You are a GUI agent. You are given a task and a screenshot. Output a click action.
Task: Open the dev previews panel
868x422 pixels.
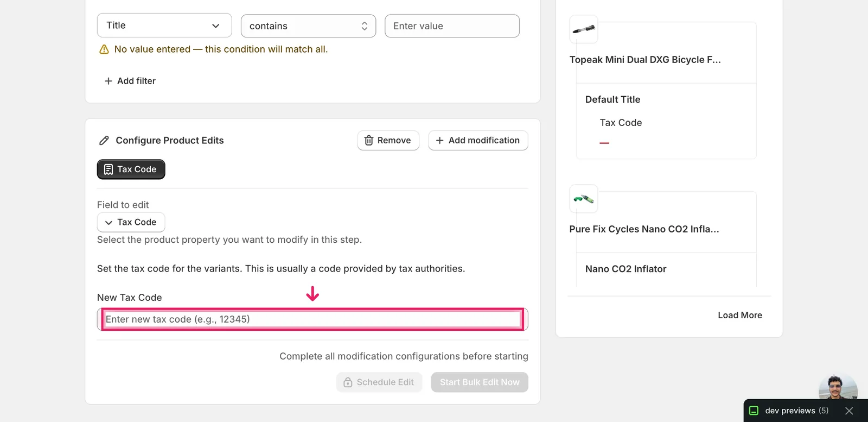tap(796, 411)
